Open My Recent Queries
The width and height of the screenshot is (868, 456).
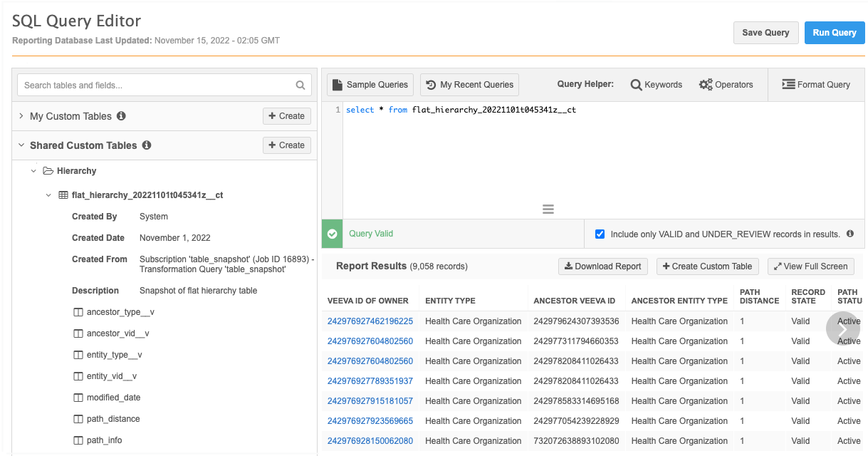coord(469,85)
